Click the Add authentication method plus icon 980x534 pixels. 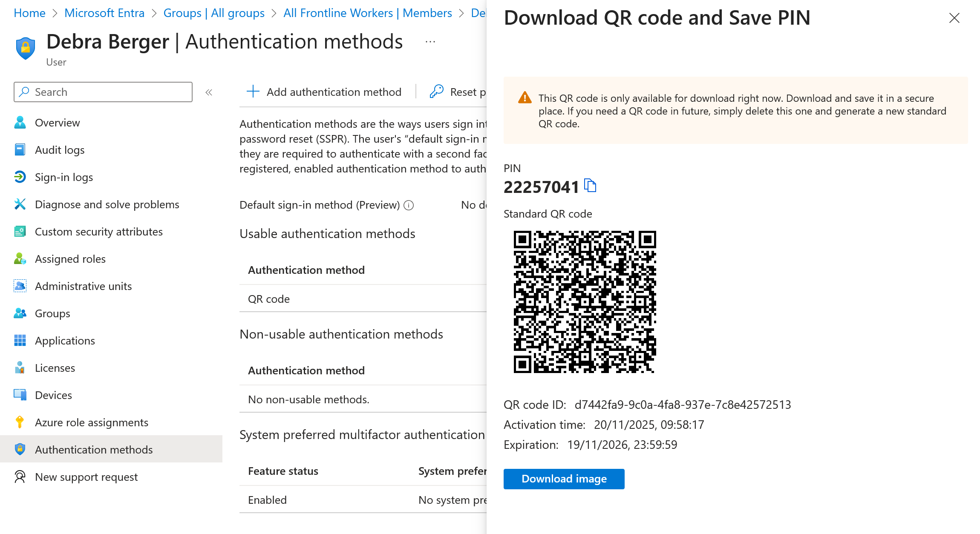point(253,92)
